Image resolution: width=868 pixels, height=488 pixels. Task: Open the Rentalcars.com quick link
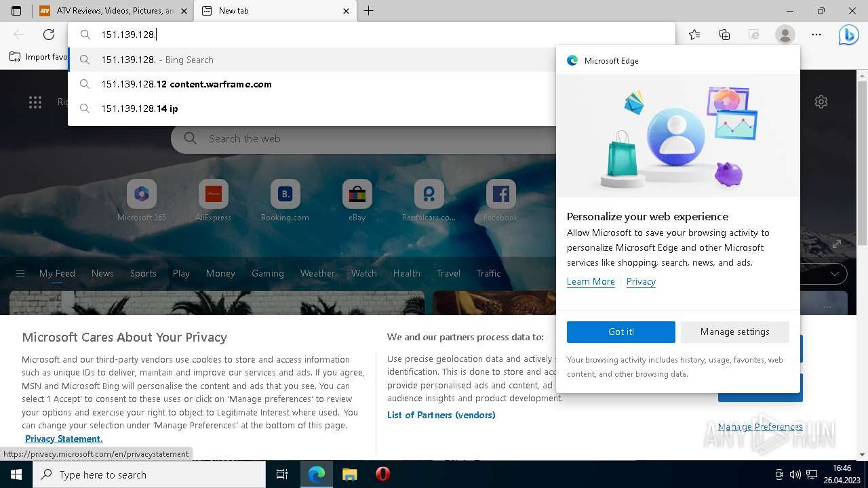429,201
